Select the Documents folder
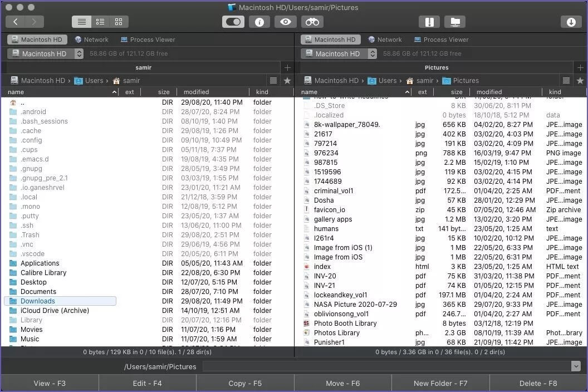Screen dimensions: 588x392 (x=38, y=291)
